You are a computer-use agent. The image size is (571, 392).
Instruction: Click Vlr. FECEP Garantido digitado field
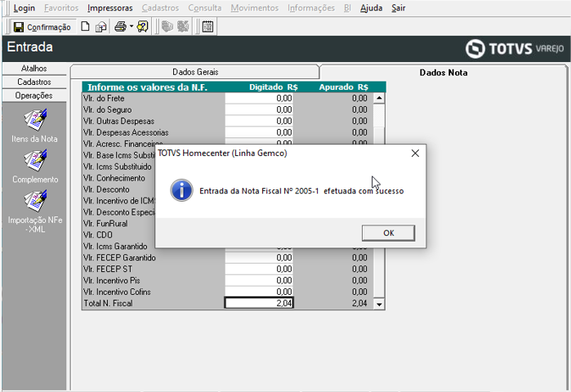tap(259, 257)
